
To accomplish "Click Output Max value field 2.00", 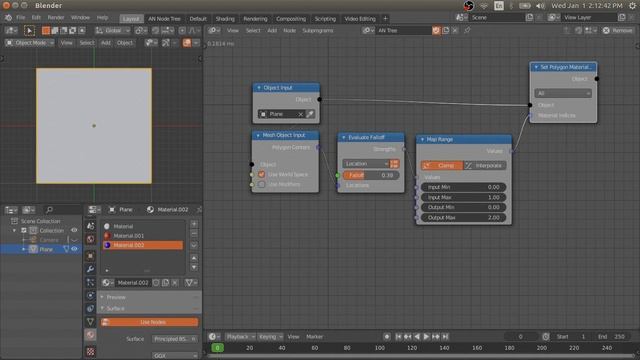I will pos(463,218).
